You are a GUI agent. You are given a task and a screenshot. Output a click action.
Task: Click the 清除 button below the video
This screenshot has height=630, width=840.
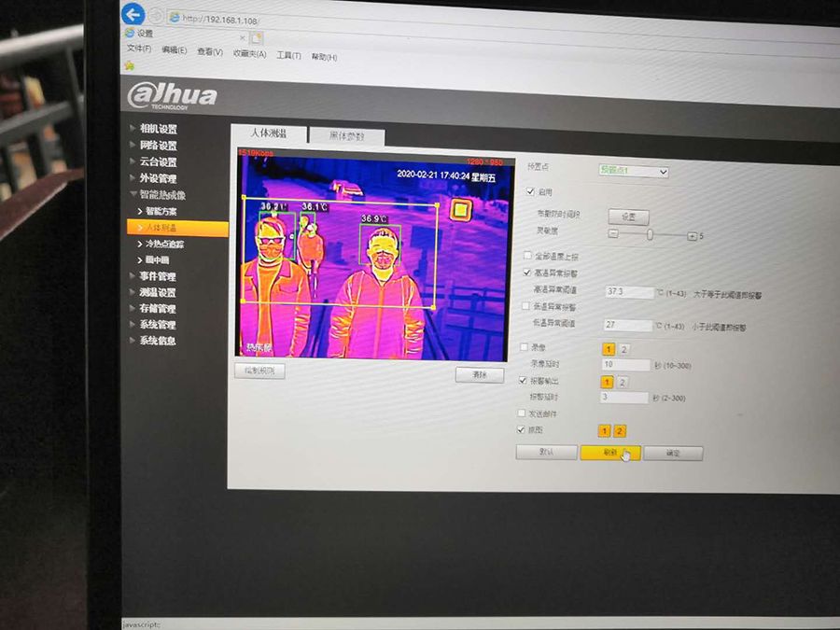tap(479, 374)
